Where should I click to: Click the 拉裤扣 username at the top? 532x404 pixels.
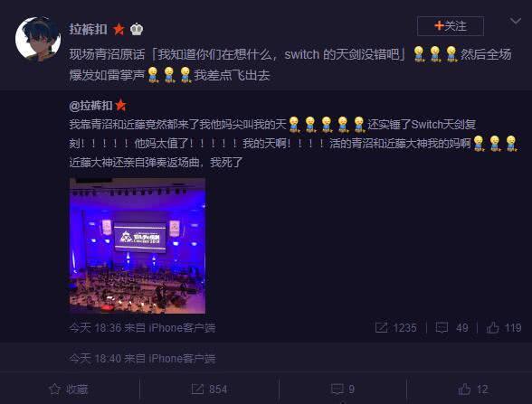pyautogui.click(x=89, y=29)
